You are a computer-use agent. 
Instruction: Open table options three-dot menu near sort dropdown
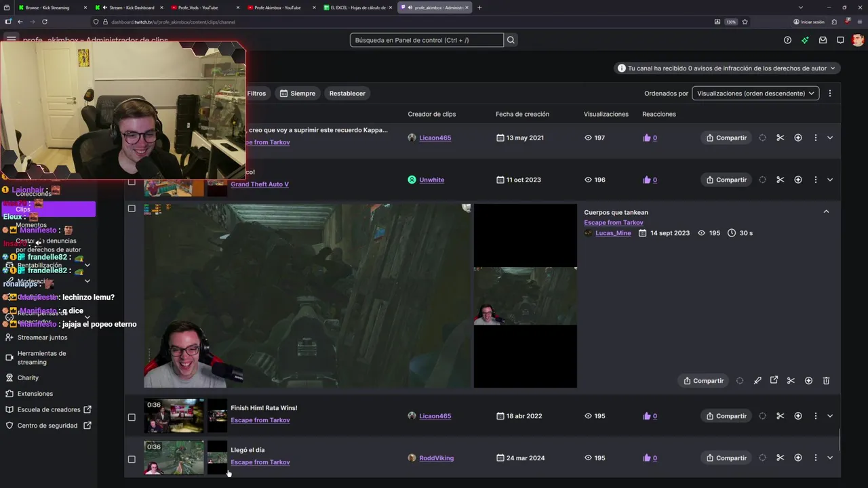pyautogui.click(x=830, y=94)
